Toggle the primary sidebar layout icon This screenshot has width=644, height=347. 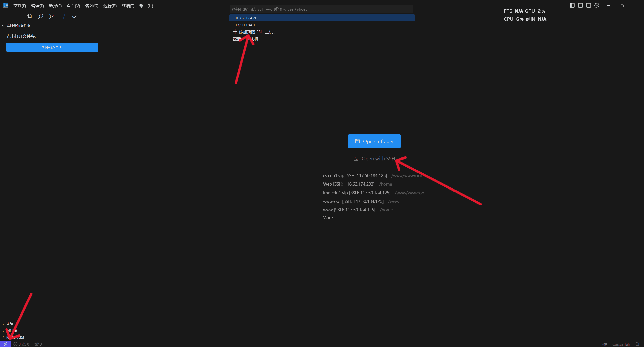point(572,5)
